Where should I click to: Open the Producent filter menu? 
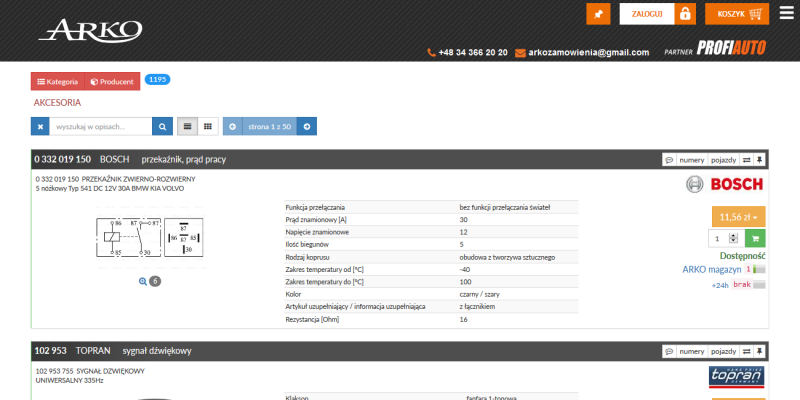click(x=112, y=82)
